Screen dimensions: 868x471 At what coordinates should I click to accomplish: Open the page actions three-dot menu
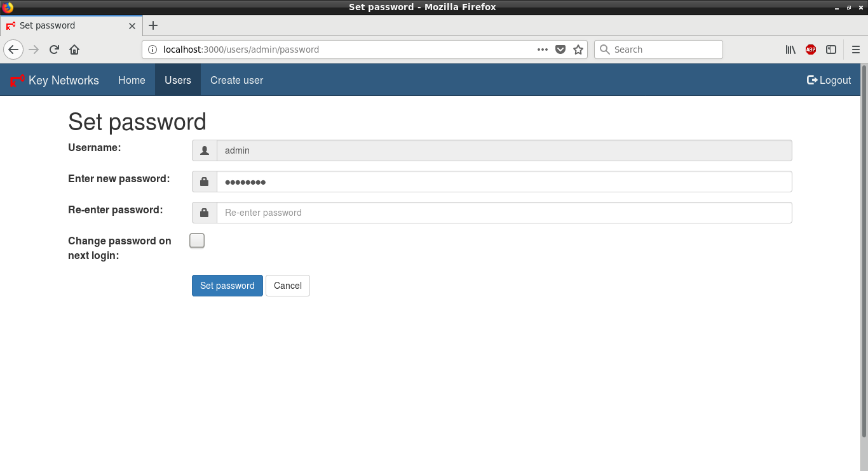coord(543,50)
